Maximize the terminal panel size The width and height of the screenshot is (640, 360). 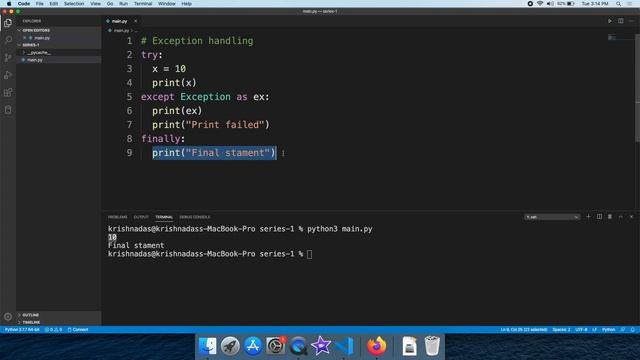click(620, 217)
